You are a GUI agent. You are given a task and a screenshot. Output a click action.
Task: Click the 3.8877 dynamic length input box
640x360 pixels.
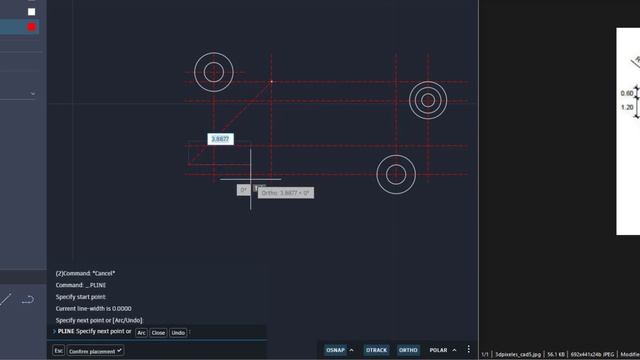tap(220, 139)
